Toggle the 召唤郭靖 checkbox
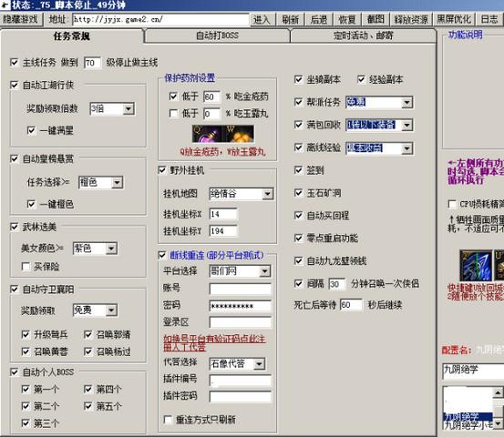The image size is (504, 437). point(88,334)
